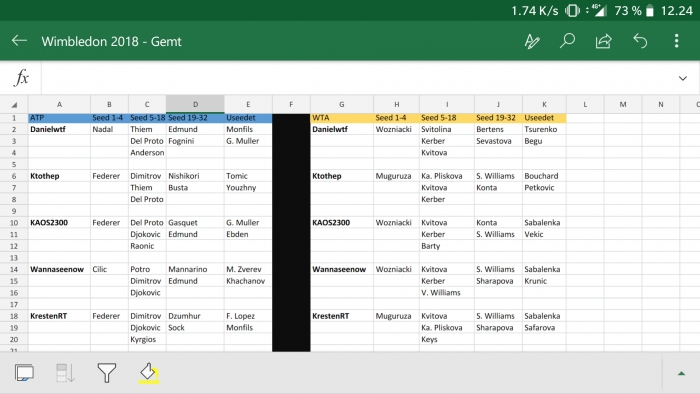Tap the filter funnel icon

pyautogui.click(x=107, y=373)
